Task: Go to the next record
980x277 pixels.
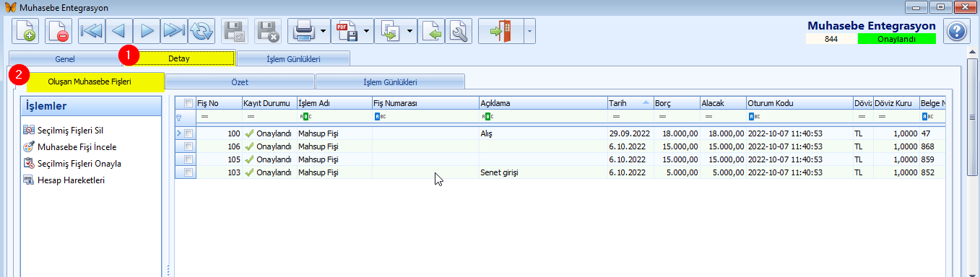Action: [x=147, y=32]
